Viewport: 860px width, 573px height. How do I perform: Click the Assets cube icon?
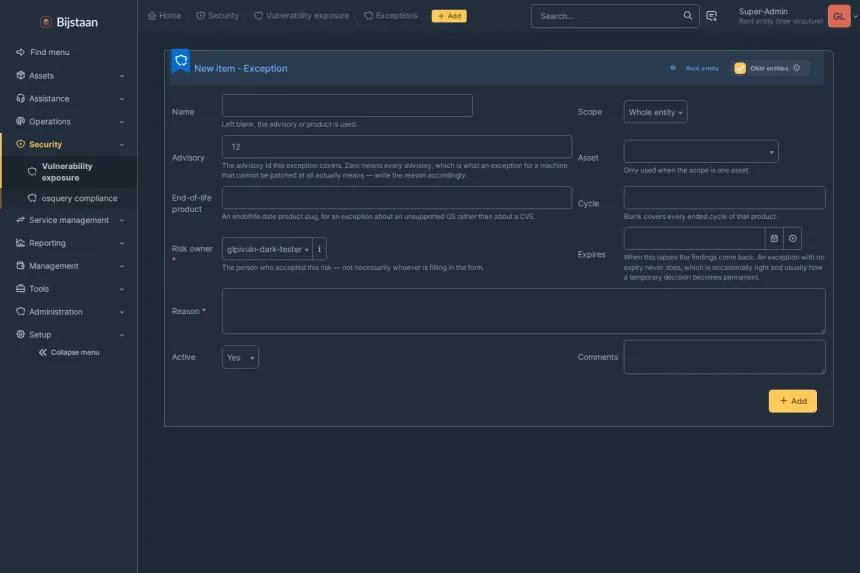(21, 75)
